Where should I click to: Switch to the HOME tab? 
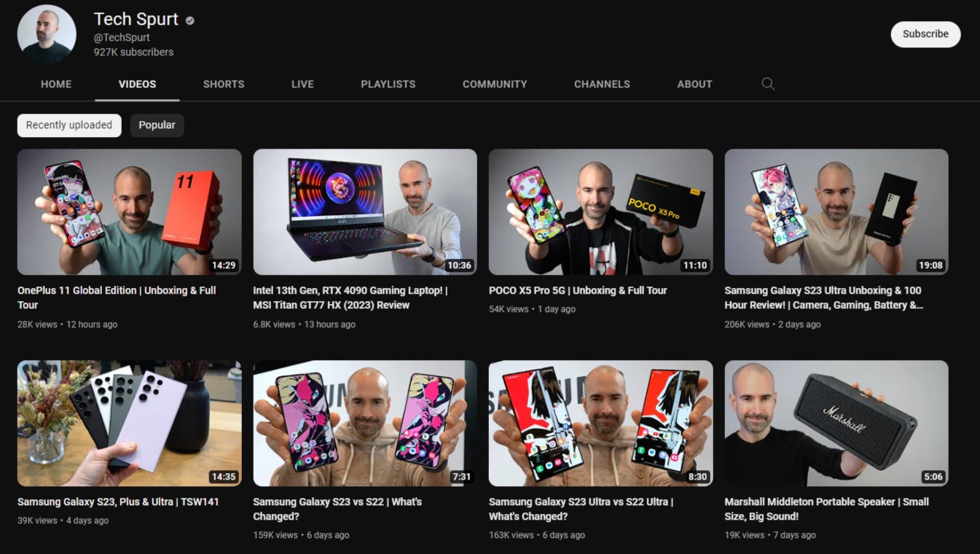[56, 84]
